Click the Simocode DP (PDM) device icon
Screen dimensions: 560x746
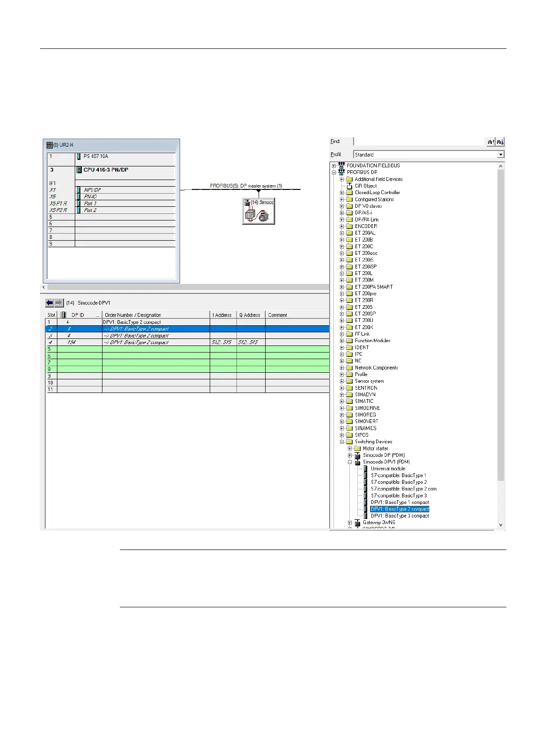coord(357,455)
